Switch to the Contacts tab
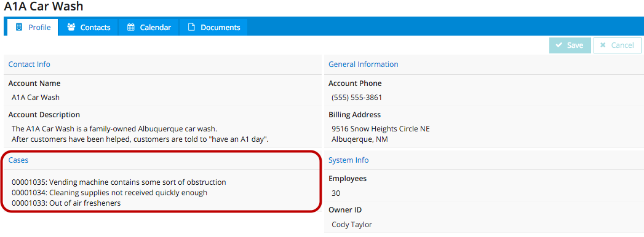 click(89, 27)
